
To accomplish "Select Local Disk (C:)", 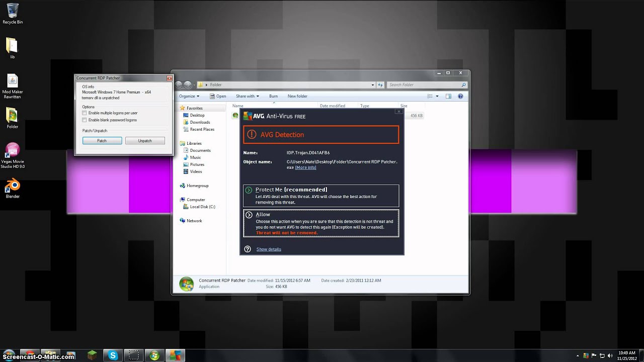I will pyautogui.click(x=202, y=207).
